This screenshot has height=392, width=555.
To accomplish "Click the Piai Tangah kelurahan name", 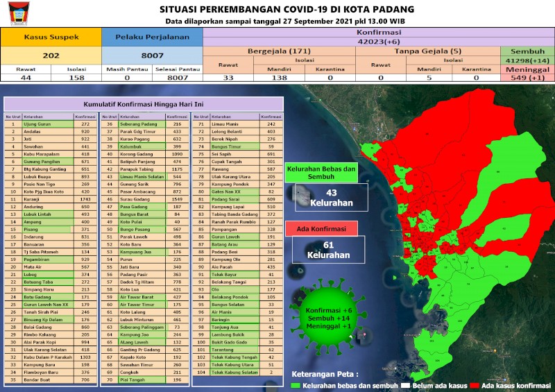I will 133,380.
